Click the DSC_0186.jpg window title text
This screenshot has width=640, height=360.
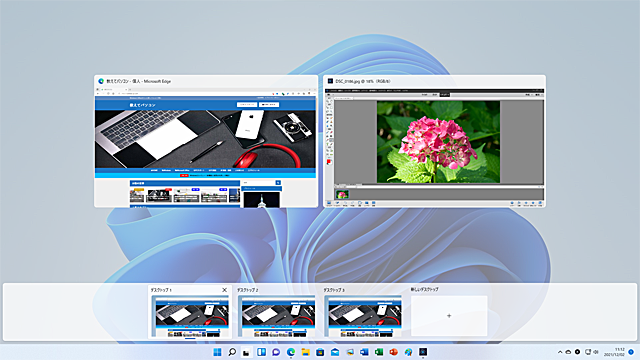coord(362,81)
